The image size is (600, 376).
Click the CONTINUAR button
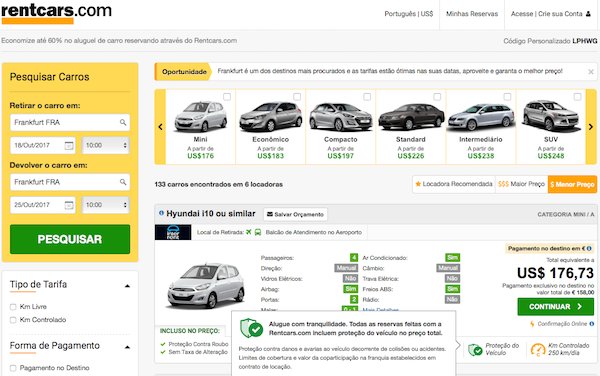coord(556,307)
